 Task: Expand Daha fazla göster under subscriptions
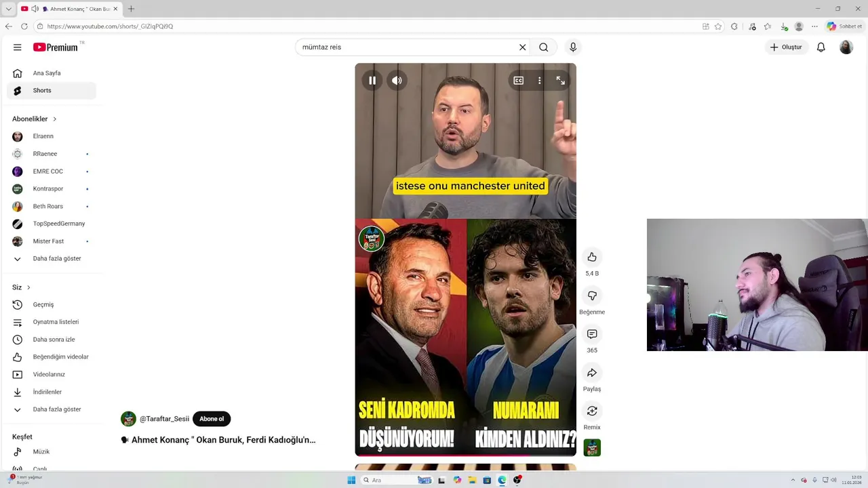(x=52, y=259)
